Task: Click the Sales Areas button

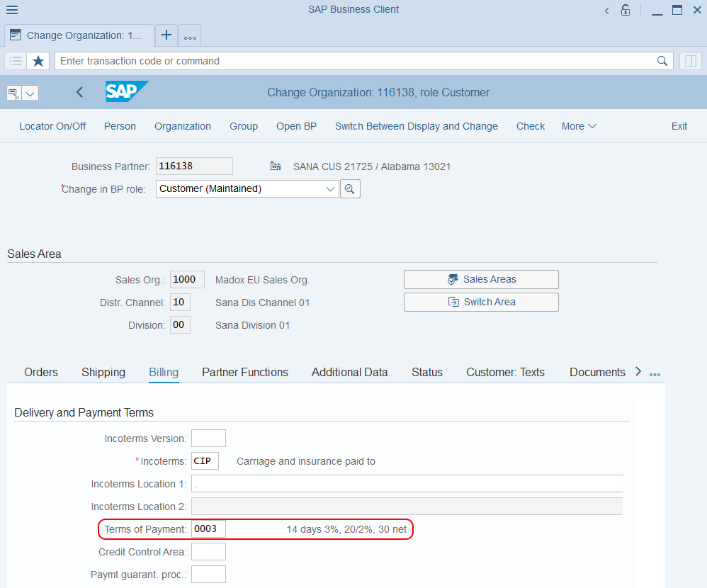Action: coord(481,280)
